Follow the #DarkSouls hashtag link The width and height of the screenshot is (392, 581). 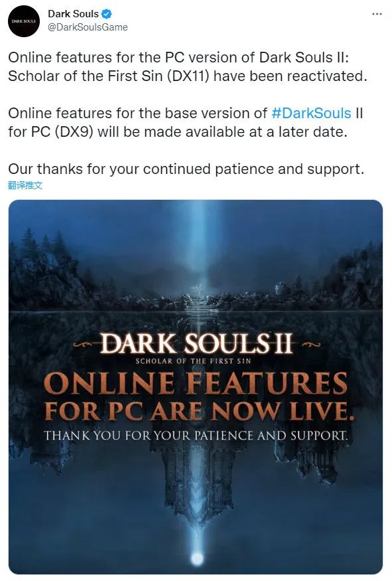click(x=311, y=114)
